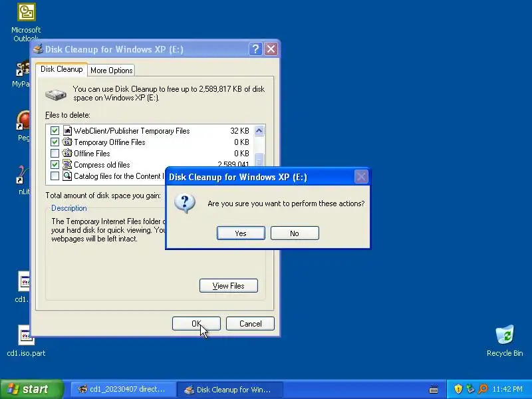Uncheck Temporary Offline Files checkbox
Screen dimensions: 532x399
[55, 142]
